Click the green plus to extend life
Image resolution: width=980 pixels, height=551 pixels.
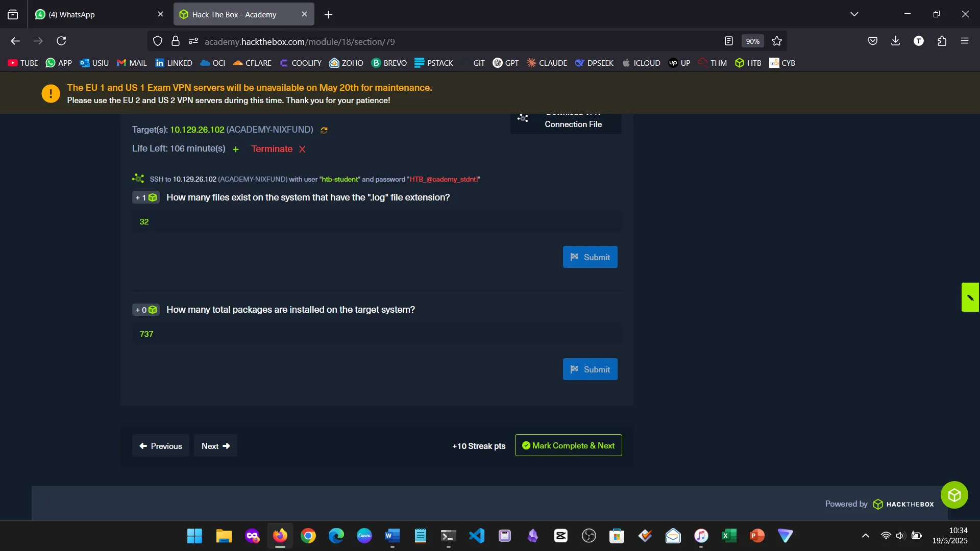click(x=235, y=149)
